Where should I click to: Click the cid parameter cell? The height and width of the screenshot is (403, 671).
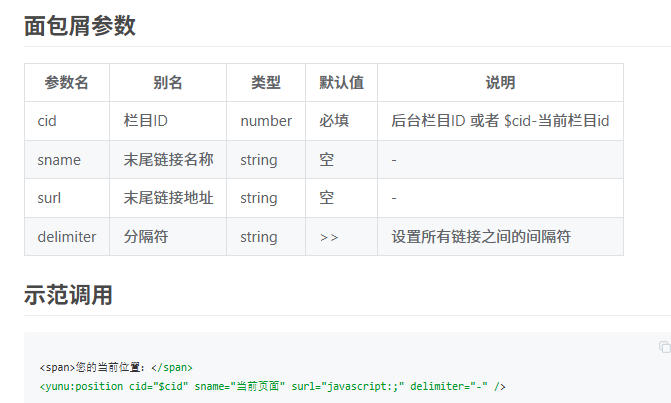47,121
